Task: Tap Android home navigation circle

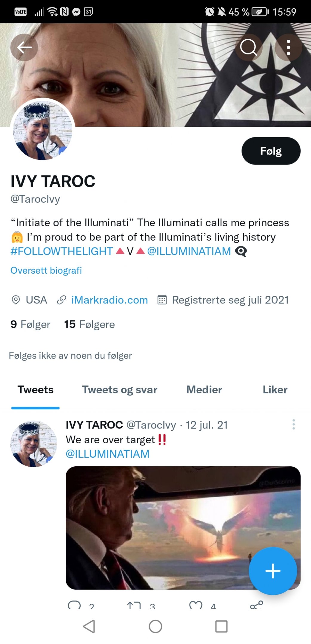Action: click(x=155, y=626)
